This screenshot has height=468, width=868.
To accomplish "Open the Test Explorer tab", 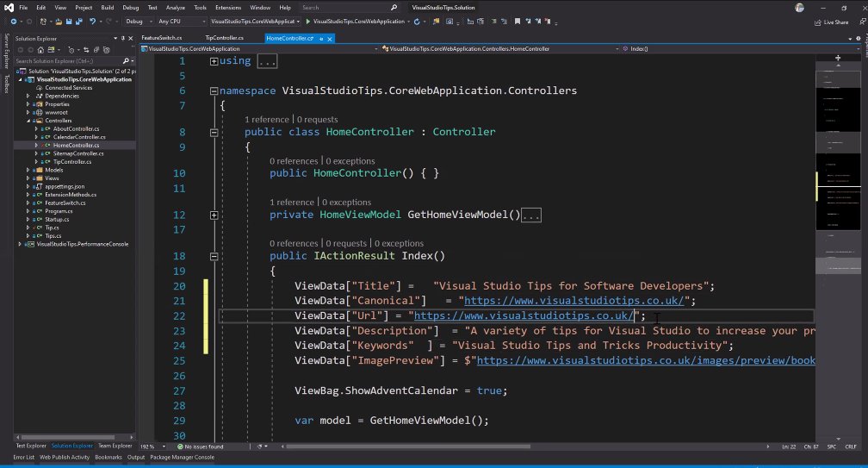I will [x=31, y=446].
